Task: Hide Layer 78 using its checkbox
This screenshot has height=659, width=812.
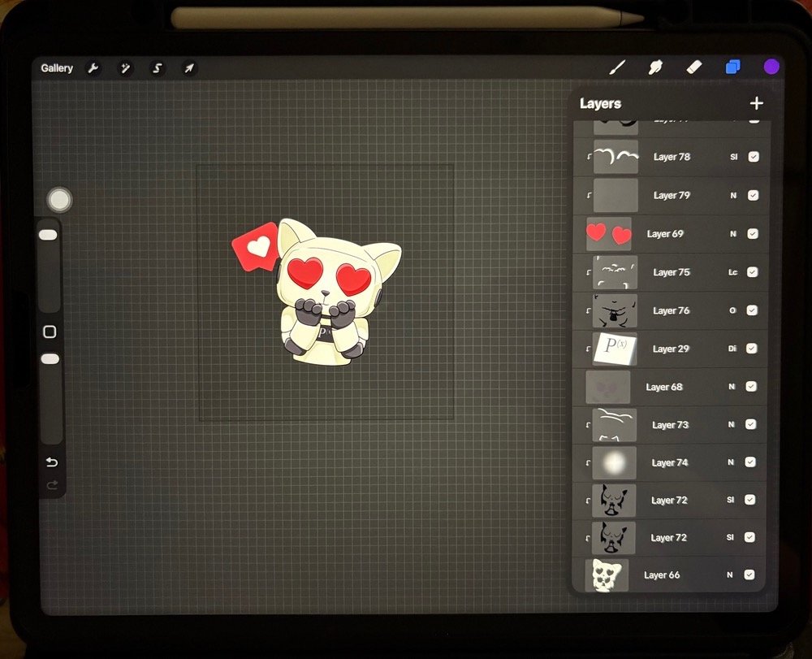Action: pyautogui.click(x=754, y=157)
